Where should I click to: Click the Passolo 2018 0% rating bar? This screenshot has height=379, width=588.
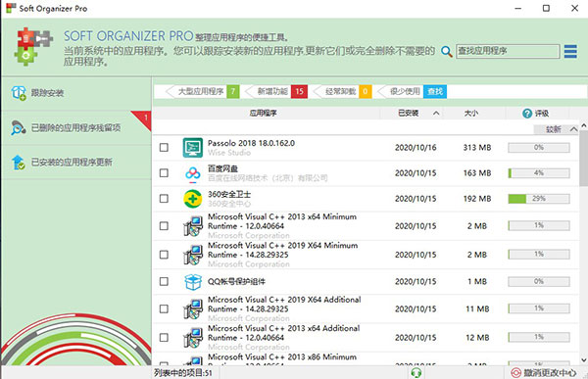coord(539,147)
